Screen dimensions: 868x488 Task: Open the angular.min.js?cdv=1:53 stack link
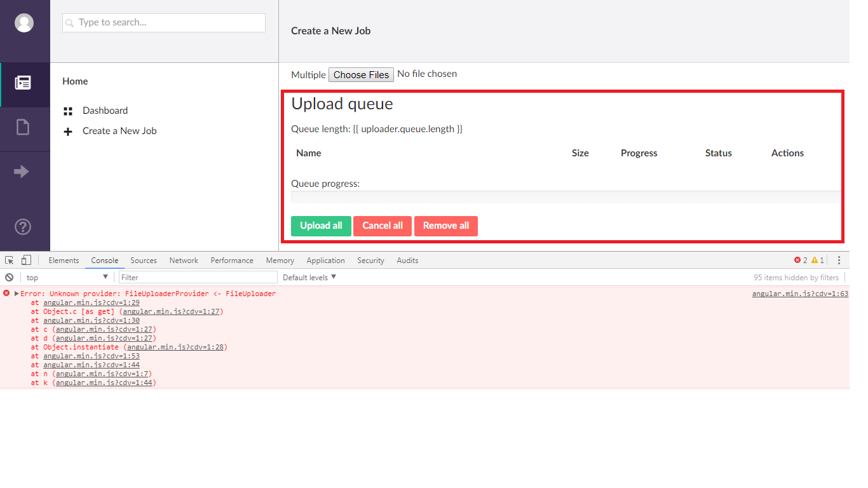click(92, 356)
